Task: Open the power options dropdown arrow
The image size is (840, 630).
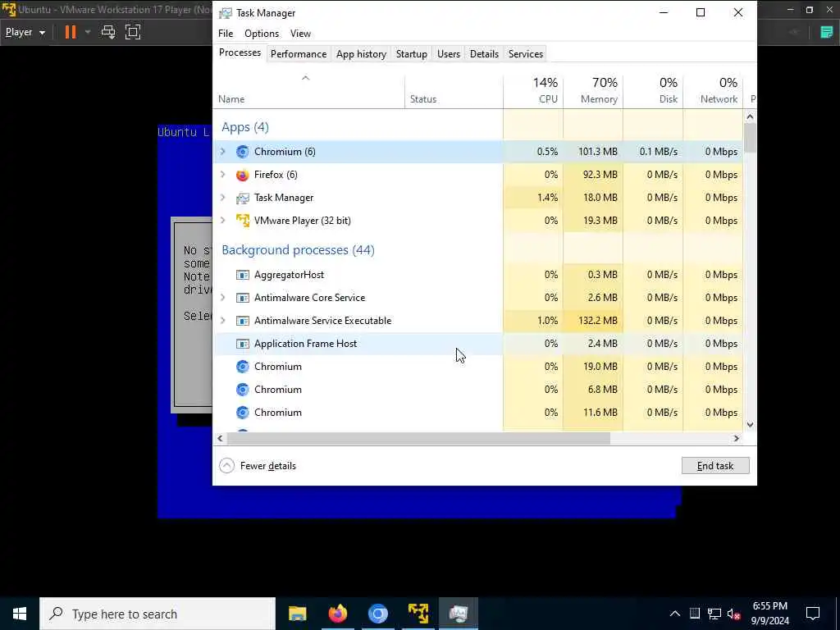Action: tap(87, 32)
